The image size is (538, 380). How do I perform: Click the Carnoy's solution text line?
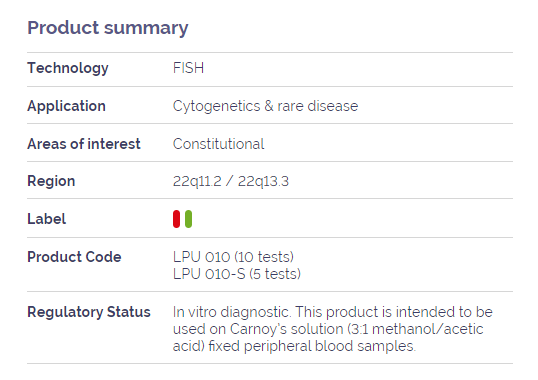point(328,329)
